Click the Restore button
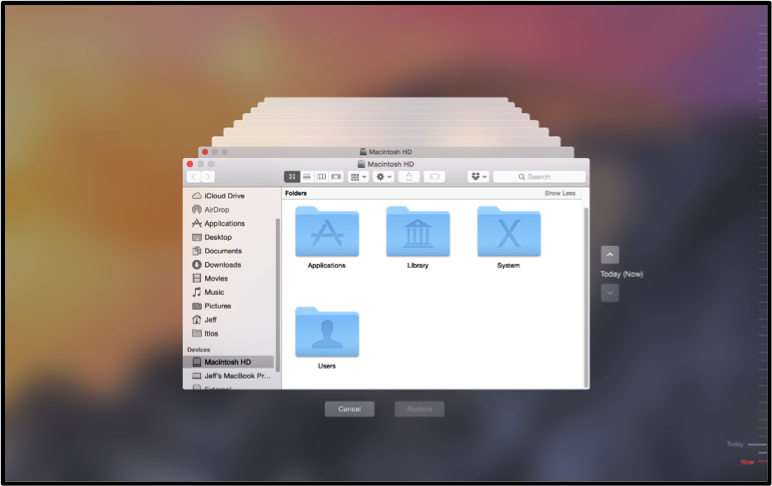 pyautogui.click(x=419, y=409)
